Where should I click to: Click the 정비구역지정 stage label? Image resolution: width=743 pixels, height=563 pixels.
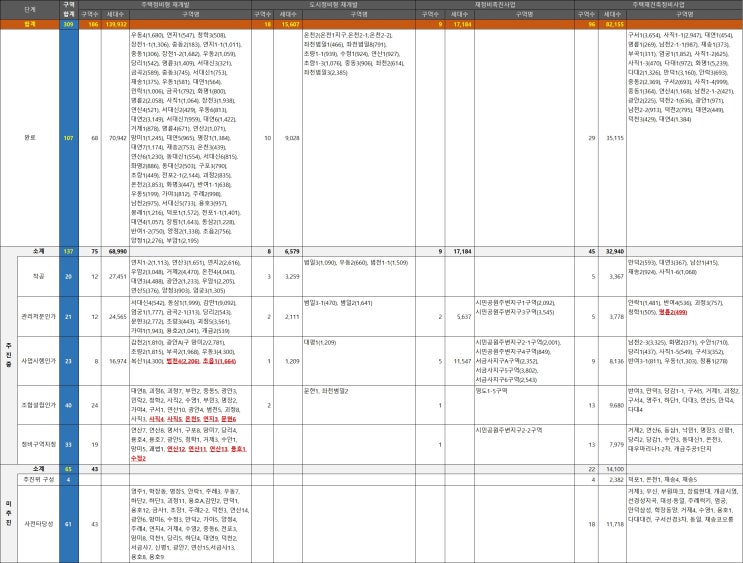point(38,445)
